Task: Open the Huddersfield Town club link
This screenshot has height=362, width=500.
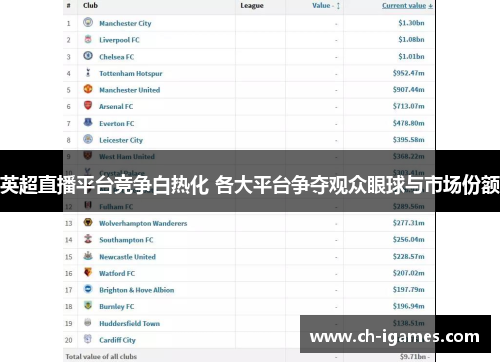Action: click(129, 323)
